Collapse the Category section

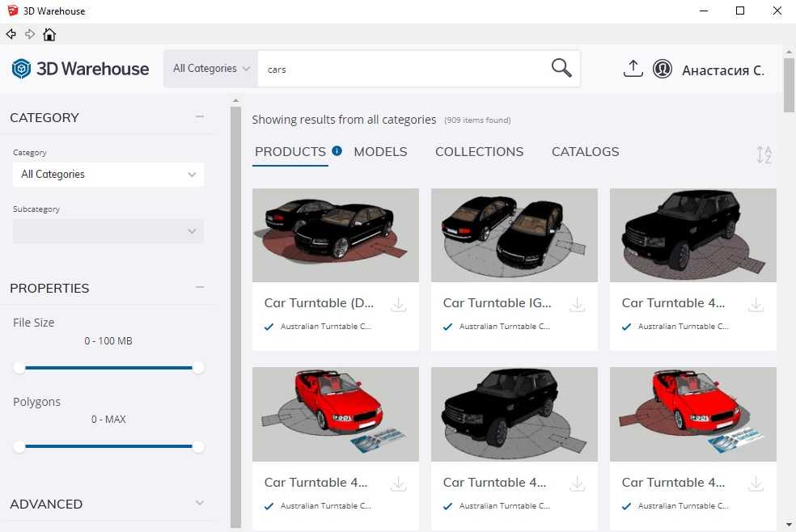click(x=200, y=117)
